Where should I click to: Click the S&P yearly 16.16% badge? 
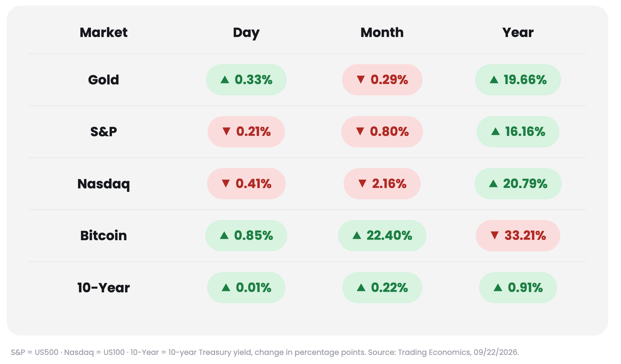click(518, 132)
